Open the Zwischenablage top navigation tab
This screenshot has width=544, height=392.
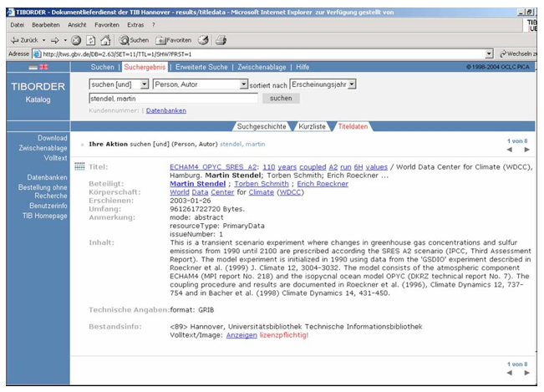pyautogui.click(x=262, y=67)
